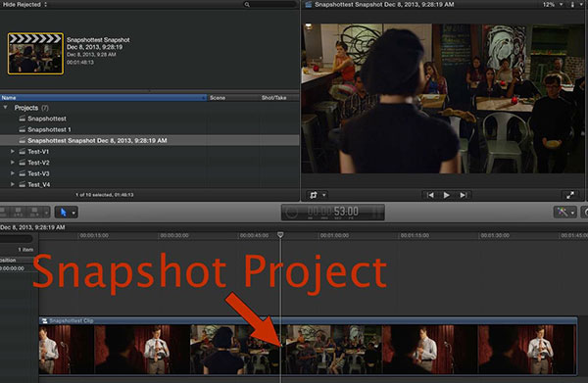Select the Snapshottest Clip in the timeline
The height and width of the screenshot is (383, 588).
coord(308,346)
